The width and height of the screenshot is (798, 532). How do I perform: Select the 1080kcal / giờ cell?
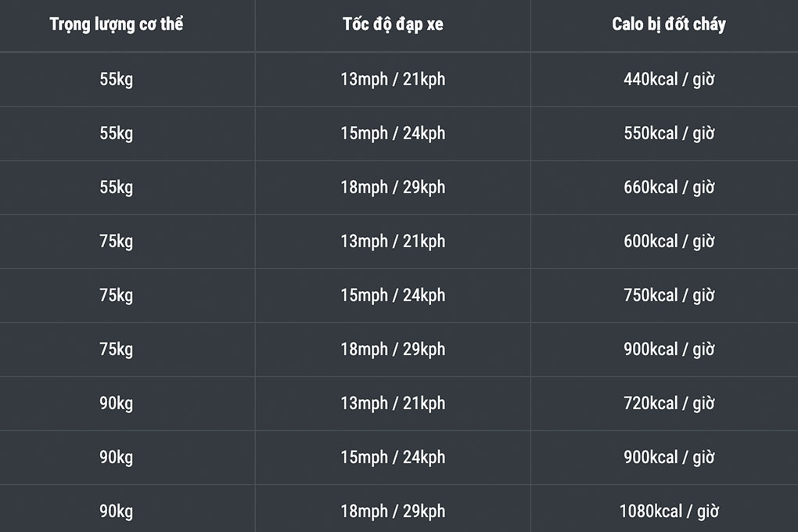click(669, 511)
